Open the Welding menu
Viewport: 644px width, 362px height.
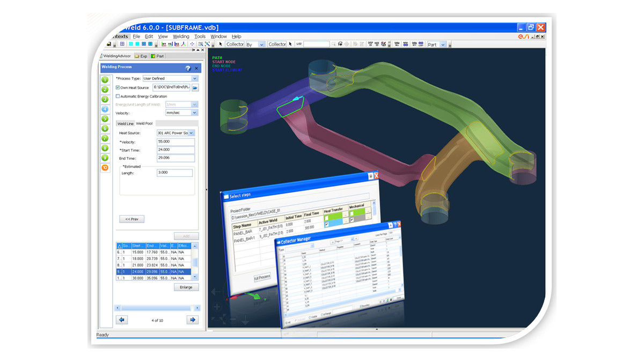click(181, 36)
